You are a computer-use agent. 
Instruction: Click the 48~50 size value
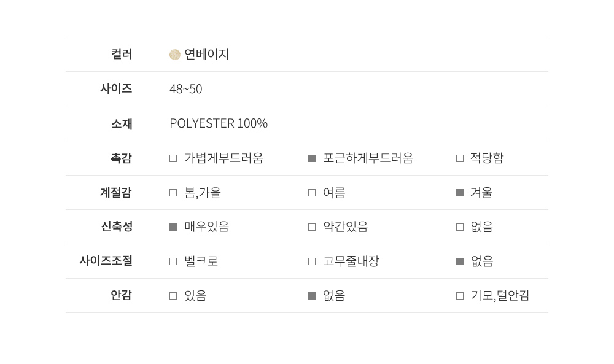(185, 89)
